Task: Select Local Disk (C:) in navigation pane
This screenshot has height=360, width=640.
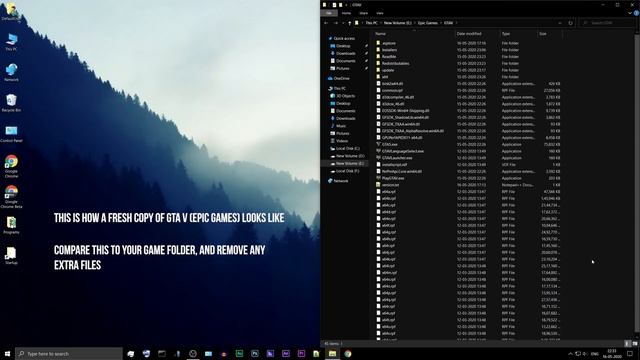Action: click(347, 148)
